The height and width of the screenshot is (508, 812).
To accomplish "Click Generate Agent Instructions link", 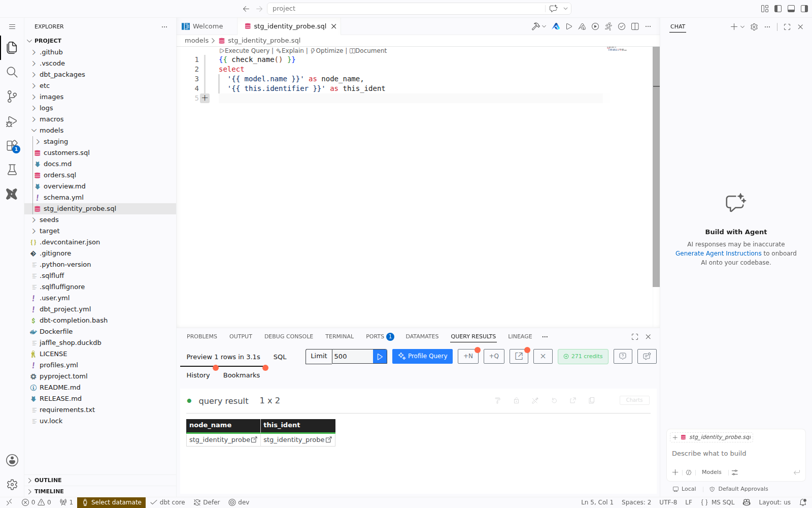I will pos(718,253).
